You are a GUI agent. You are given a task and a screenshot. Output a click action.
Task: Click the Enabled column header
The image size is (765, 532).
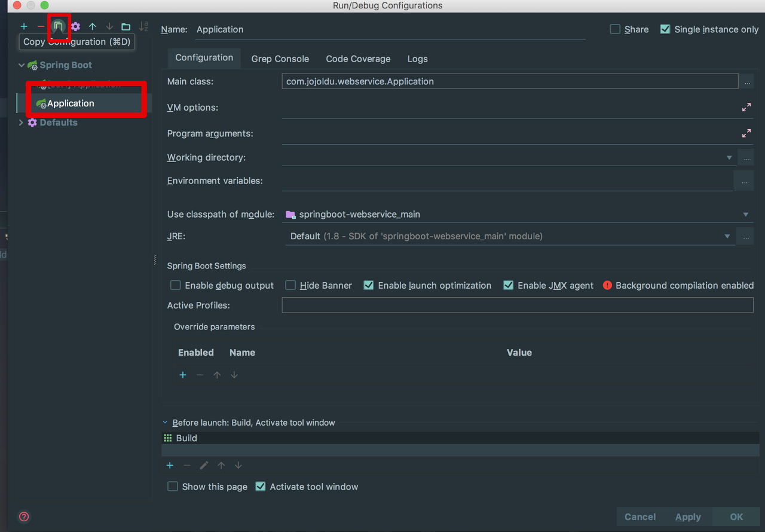click(x=196, y=353)
